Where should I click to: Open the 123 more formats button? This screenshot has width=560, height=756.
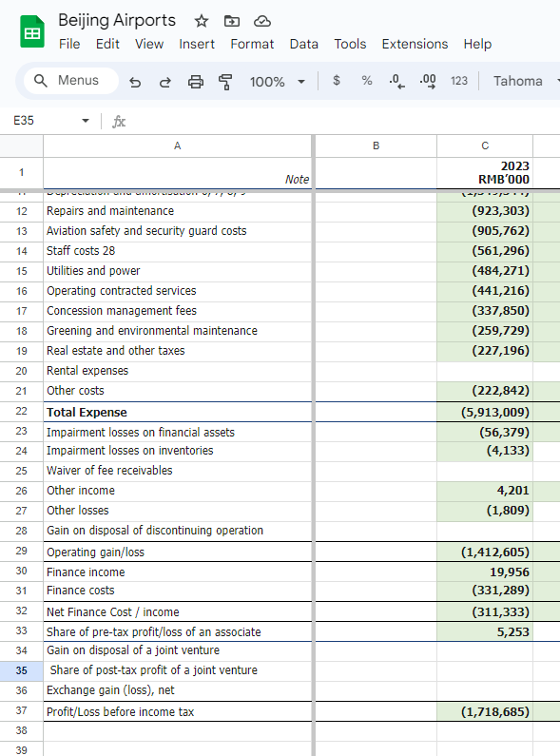(x=459, y=81)
